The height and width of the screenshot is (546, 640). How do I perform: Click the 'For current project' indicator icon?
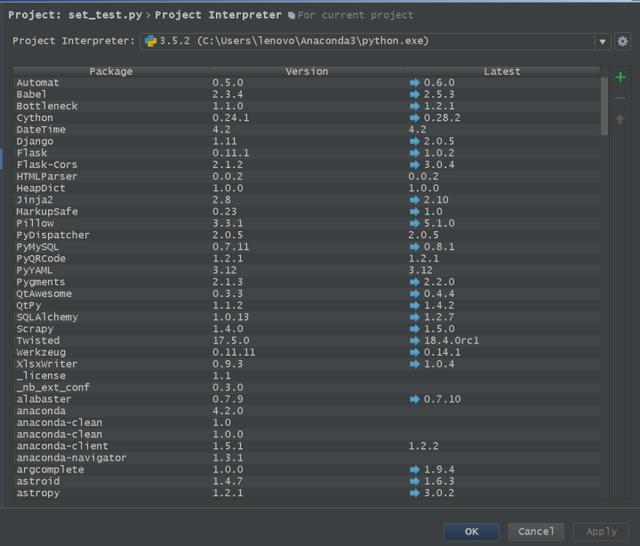point(290,16)
